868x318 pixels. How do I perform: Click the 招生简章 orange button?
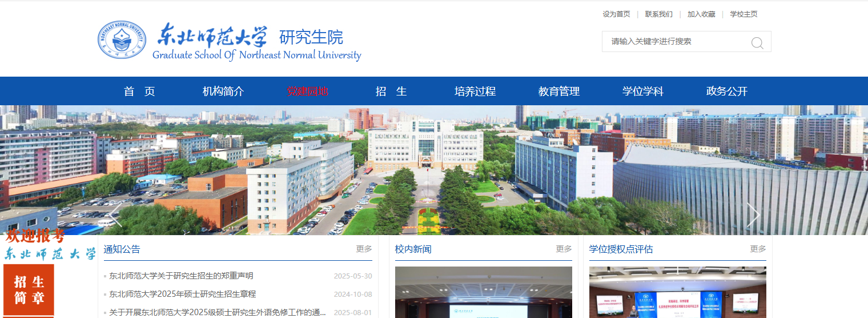coord(29,289)
